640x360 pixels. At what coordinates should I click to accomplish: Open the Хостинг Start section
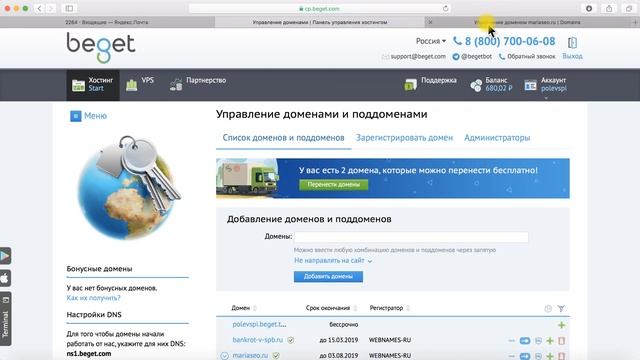[93, 84]
